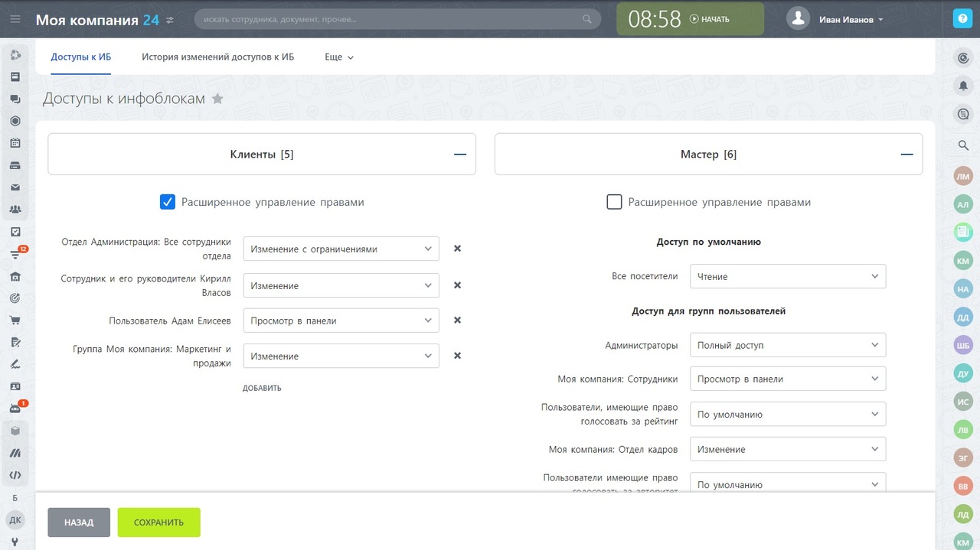Open the document edit icon in sidebar
This screenshot has width=980, height=550.
click(15, 342)
